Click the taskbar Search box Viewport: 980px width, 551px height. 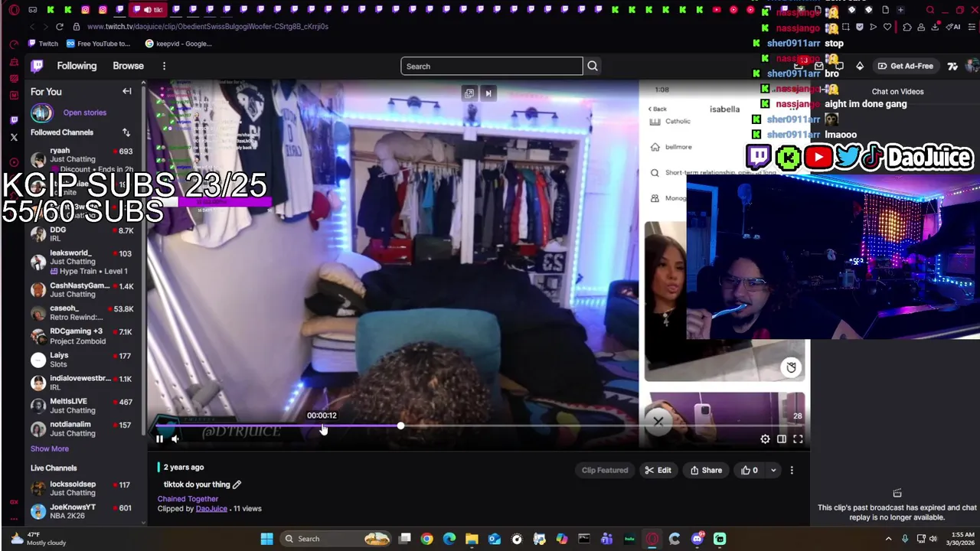pyautogui.click(x=337, y=539)
